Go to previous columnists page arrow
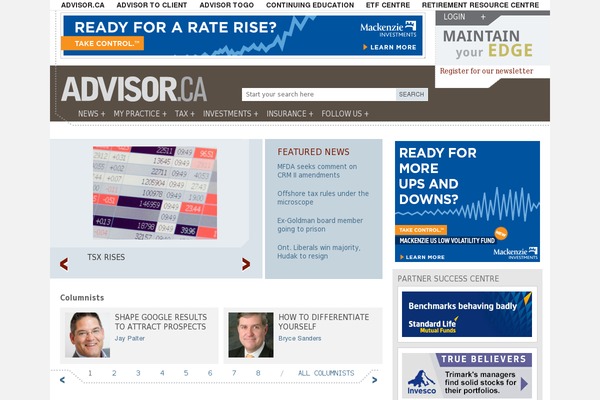Screen dimensions: 600x400 pos(62,380)
